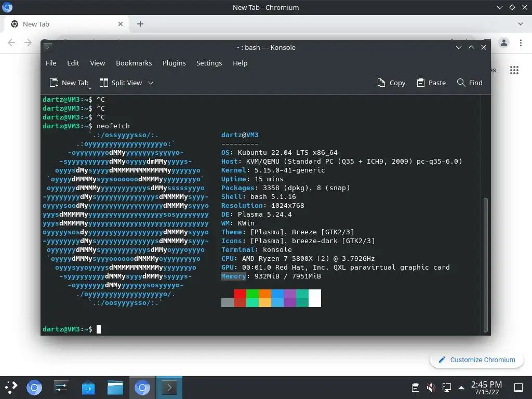The height and width of the screenshot is (399, 532).
Task: Open the Chromium profile avatar icon
Action: (x=504, y=43)
